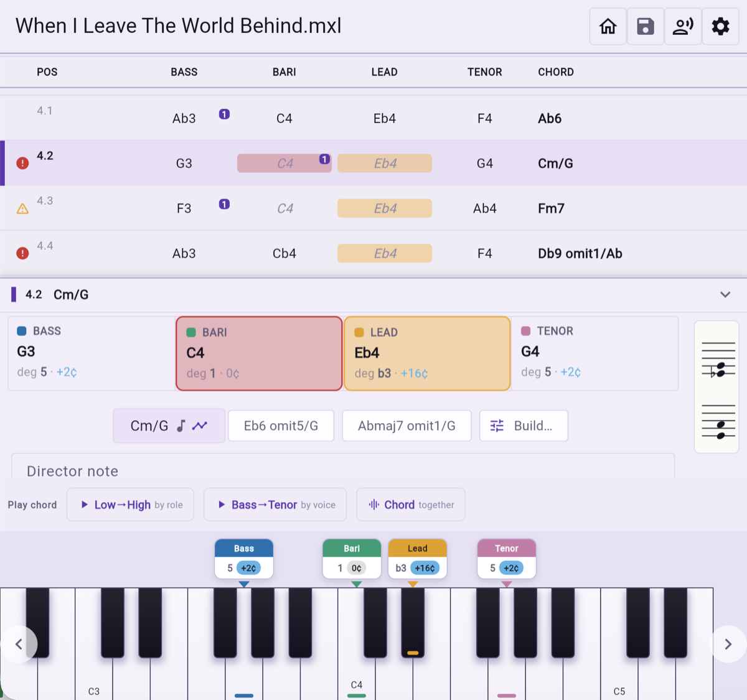The height and width of the screenshot is (700, 747).
Task: Click the Cm/G chord cell in row 4.2
Action: tap(555, 164)
